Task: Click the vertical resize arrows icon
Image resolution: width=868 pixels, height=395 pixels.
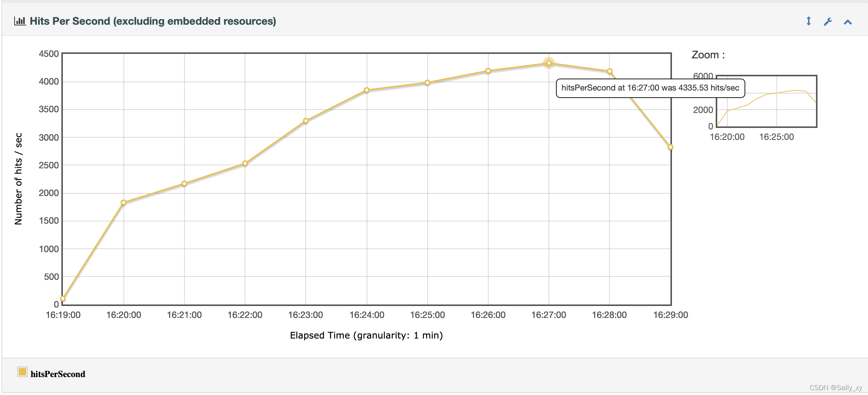Action: coord(809,21)
